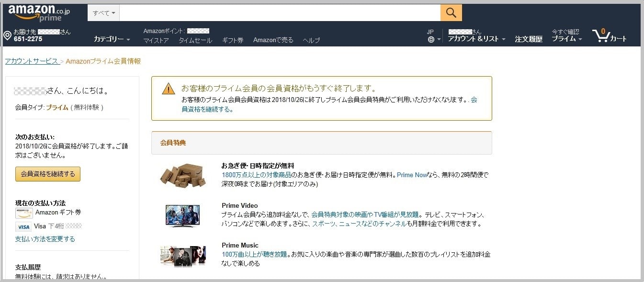
Task: Click the Amazonプライム会員情報 breadcrumb text
Action: click(103, 61)
